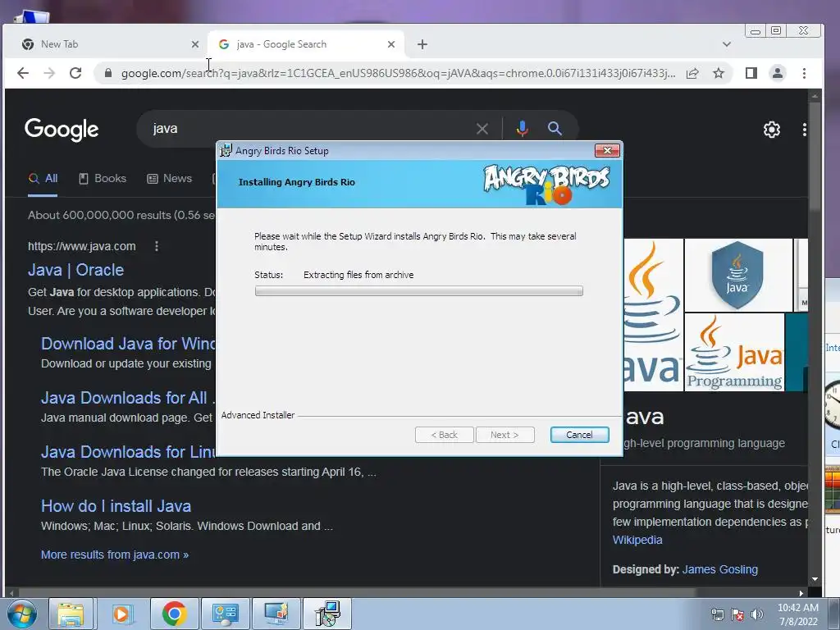The height and width of the screenshot is (630, 840).
Task: Start voice search with microphone icon
Action: (523, 129)
